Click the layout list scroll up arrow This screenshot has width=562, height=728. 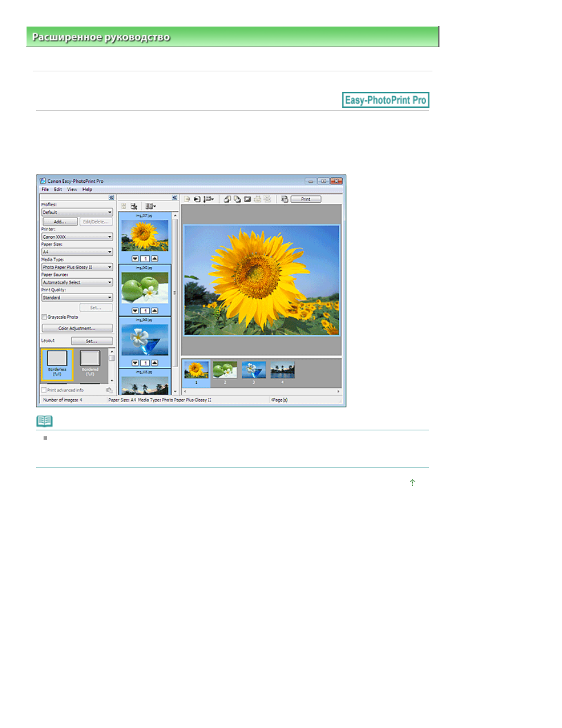click(111, 351)
